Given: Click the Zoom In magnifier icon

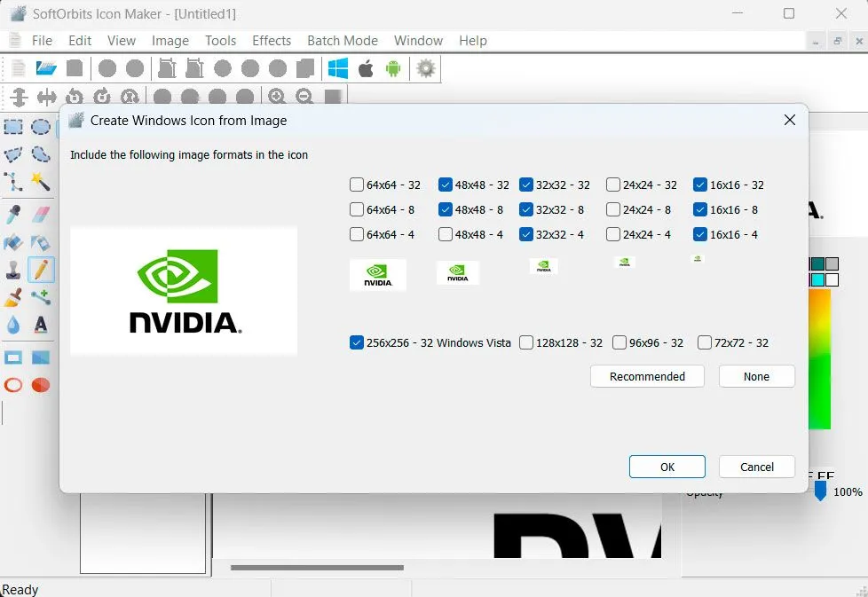Looking at the screenshot, I should [x=277, y=97].
